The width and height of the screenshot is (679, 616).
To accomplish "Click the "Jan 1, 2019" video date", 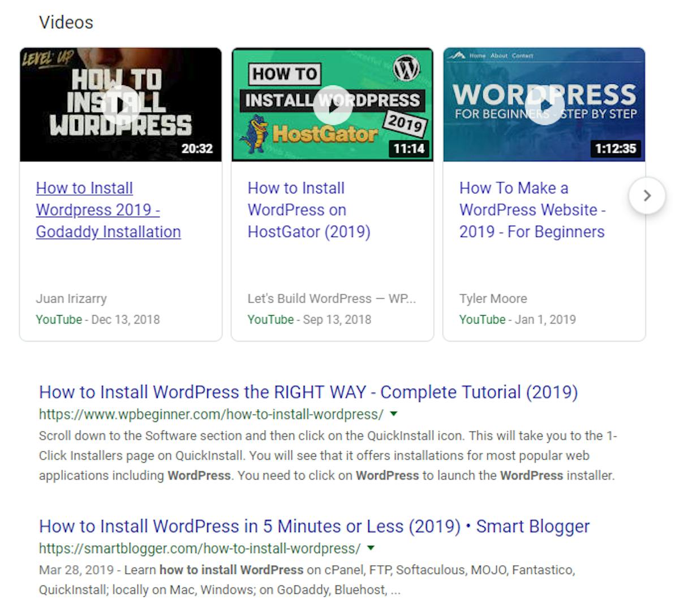I will (x=545, y=320).
